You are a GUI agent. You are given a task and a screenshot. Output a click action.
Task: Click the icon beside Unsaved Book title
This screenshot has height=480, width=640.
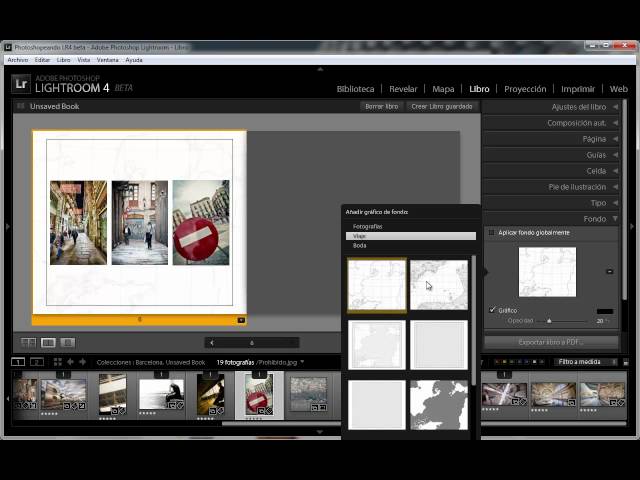pos(20,106)
